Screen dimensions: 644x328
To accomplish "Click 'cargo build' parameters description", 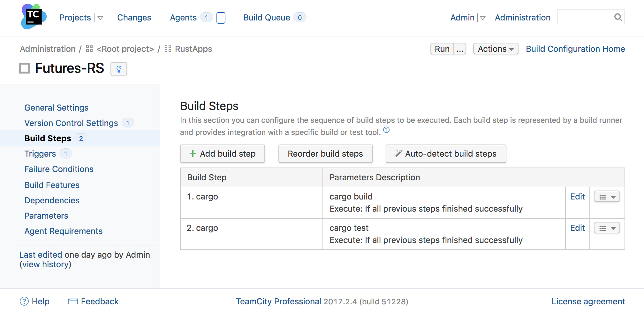I will point(351,197).
